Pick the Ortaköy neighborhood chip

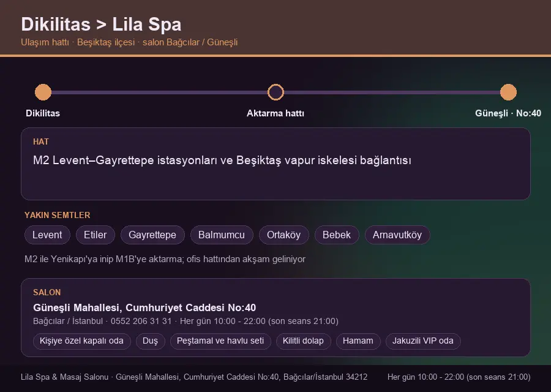tap(283, 235)
